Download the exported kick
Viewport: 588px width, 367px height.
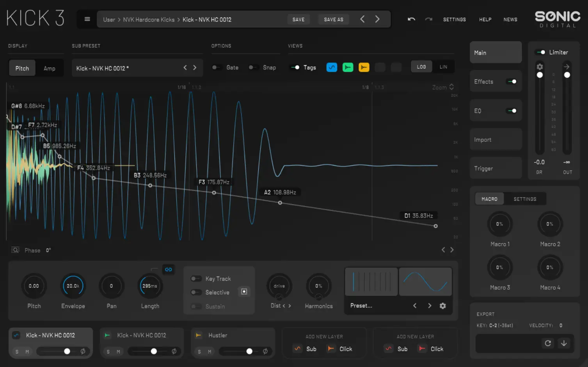click(564, 343)
